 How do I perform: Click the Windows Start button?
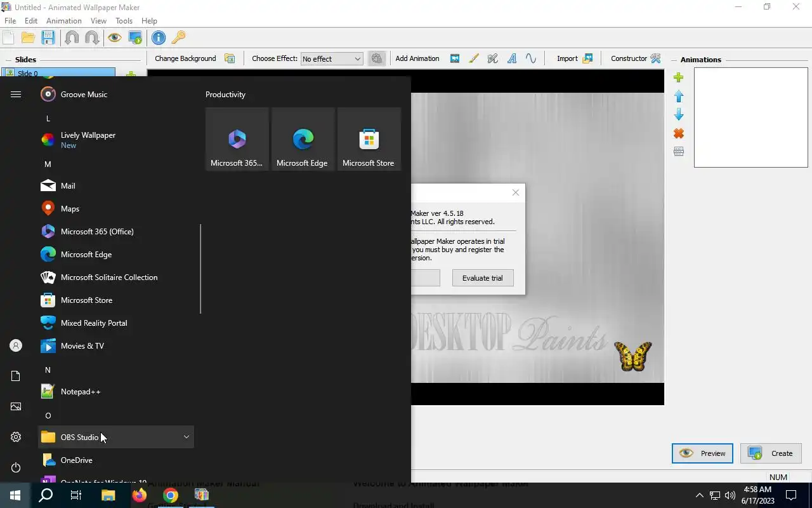pos(15,495)
